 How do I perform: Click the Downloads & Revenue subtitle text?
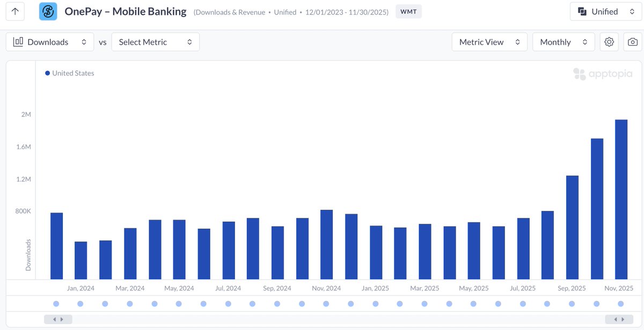(x=231, y=12)
